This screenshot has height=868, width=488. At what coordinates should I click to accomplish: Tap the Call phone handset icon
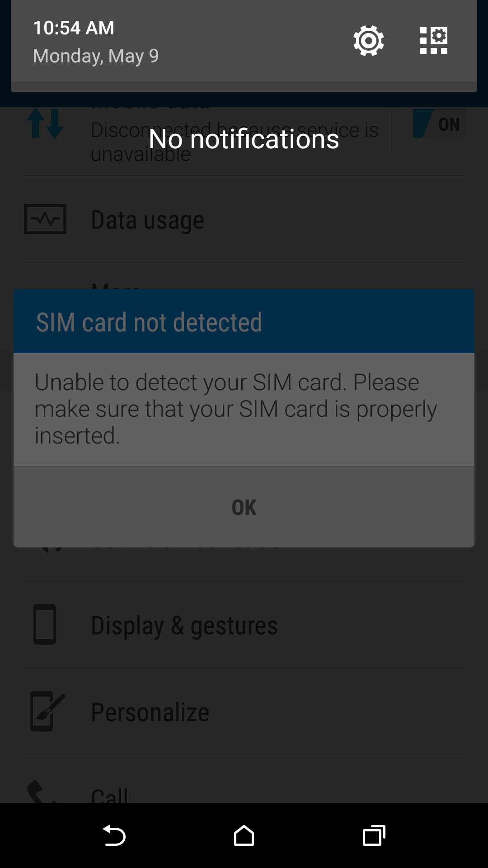pyautogui.click(x=42, y=792)
